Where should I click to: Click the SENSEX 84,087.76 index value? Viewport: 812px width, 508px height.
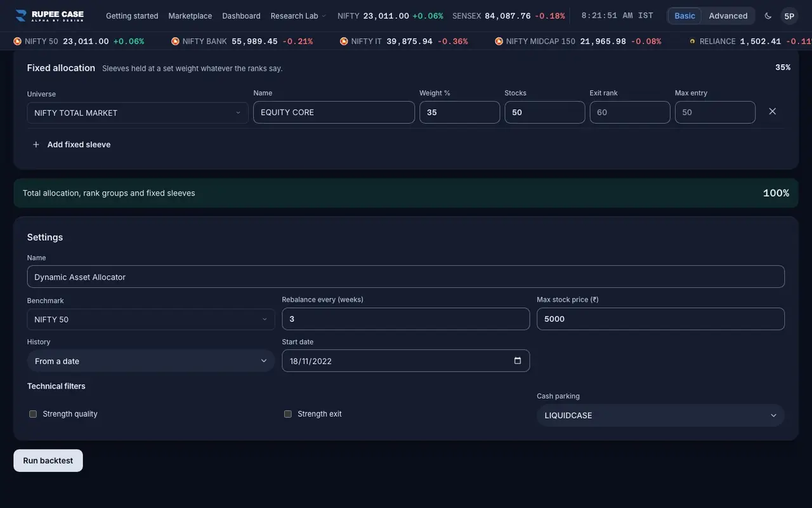pos(509,16)
